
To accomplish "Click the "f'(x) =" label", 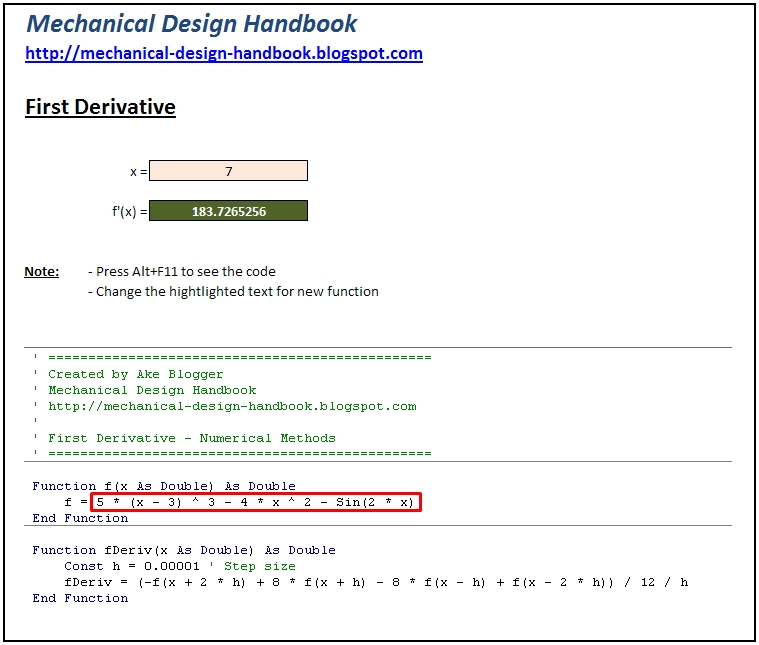I will click(130, 212).
